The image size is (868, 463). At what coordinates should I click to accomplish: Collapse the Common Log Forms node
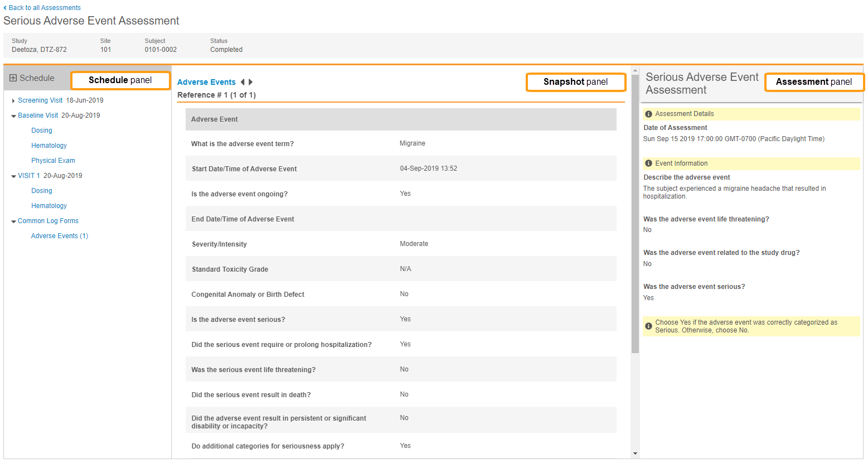[13, 221]
